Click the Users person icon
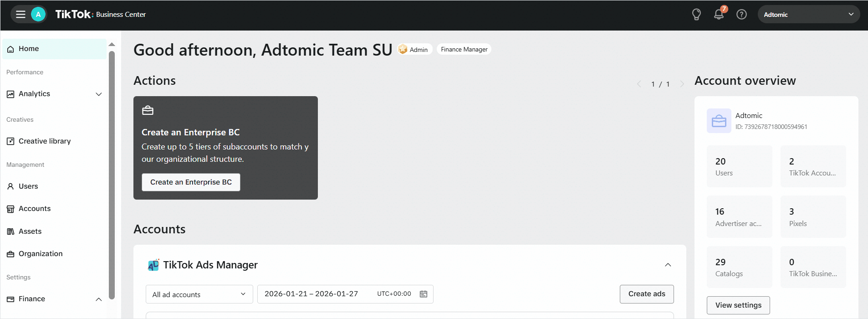Screen dimensions: 868x319 pos(10,186)
